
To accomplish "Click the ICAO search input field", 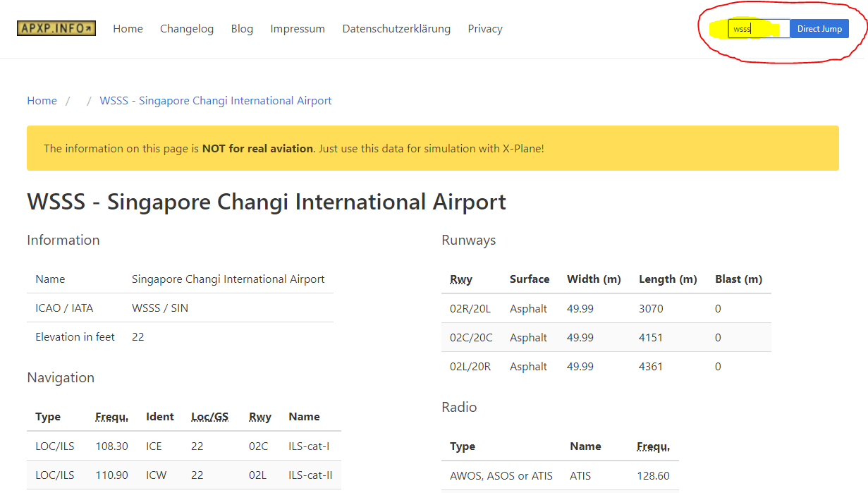I will (x=759, y=29).
